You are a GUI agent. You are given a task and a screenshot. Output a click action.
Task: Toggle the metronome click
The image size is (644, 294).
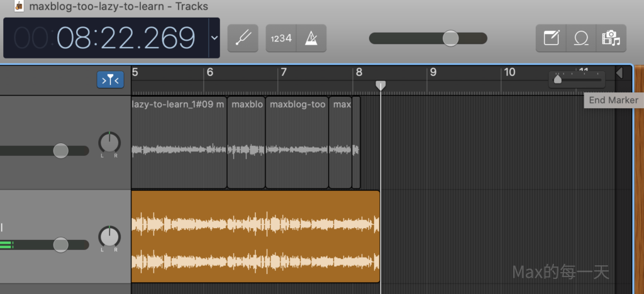[311, 38]
